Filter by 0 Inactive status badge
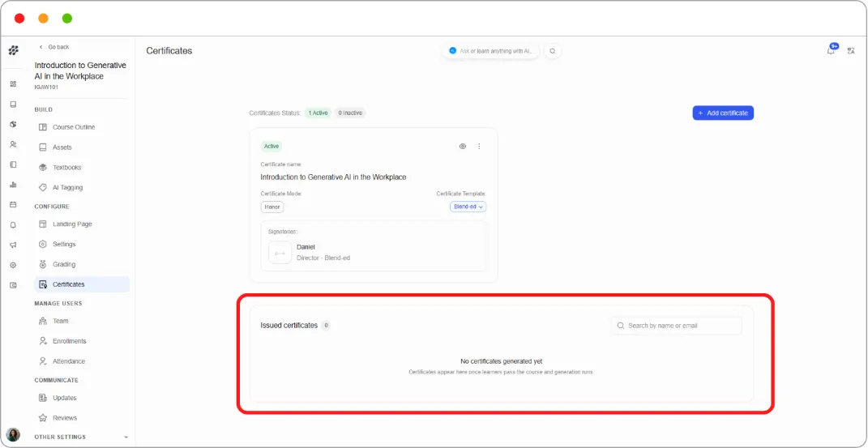This screenshot has height=448, width=868. pyautogui.click(x=350, y=113)
